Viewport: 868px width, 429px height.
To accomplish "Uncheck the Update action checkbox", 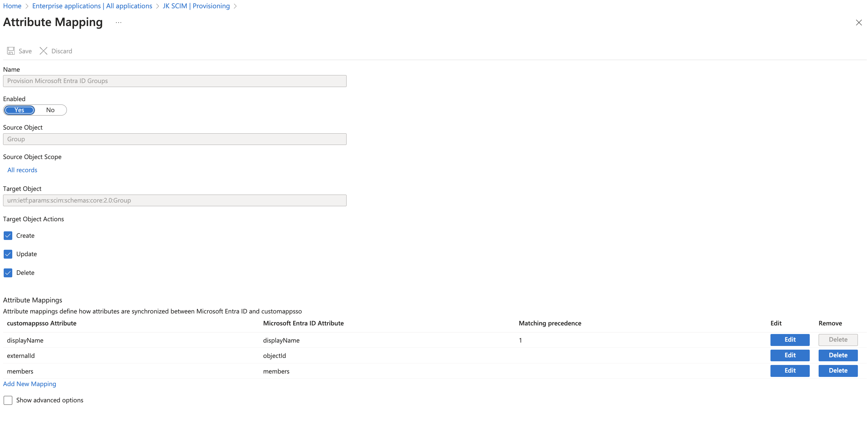I will [x=8, y=254].
